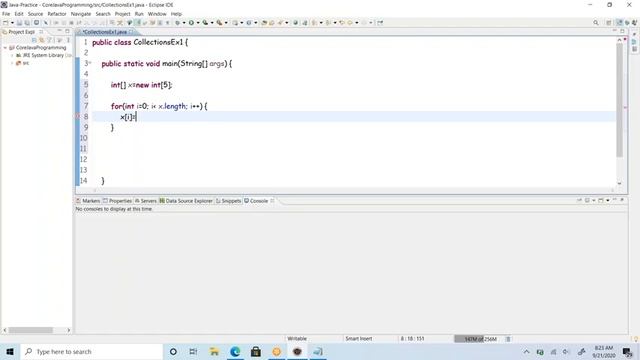
Task: Open the Edit menu
Action: coord(19,14)
